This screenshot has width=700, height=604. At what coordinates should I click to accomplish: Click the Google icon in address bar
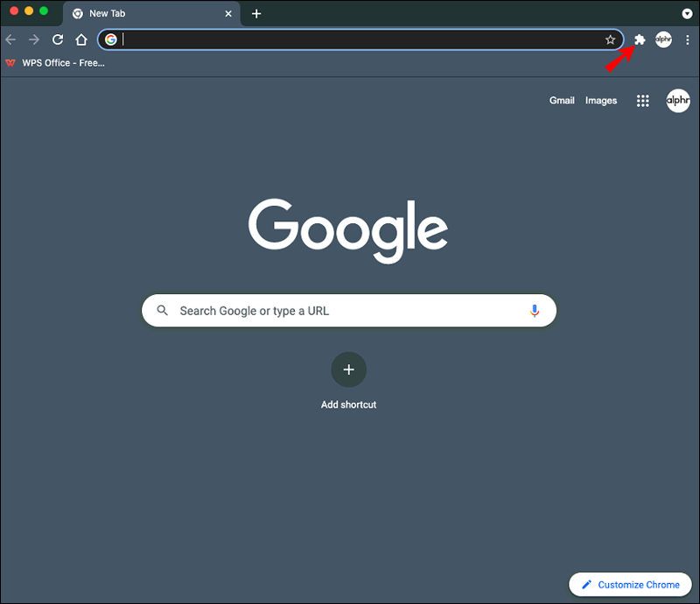111,39
